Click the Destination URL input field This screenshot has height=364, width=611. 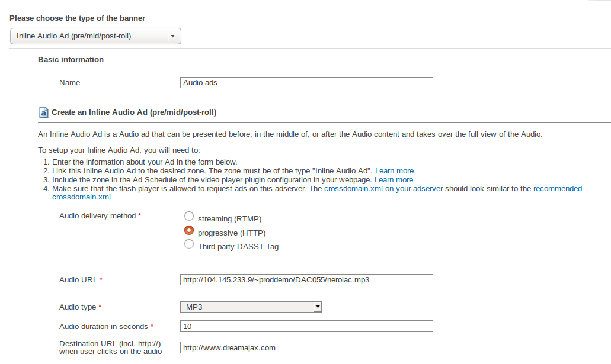pyautogui.click(x=306, y=347)
